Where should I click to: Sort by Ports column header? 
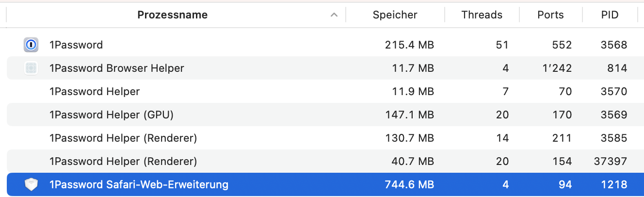(x=550, y=15)
